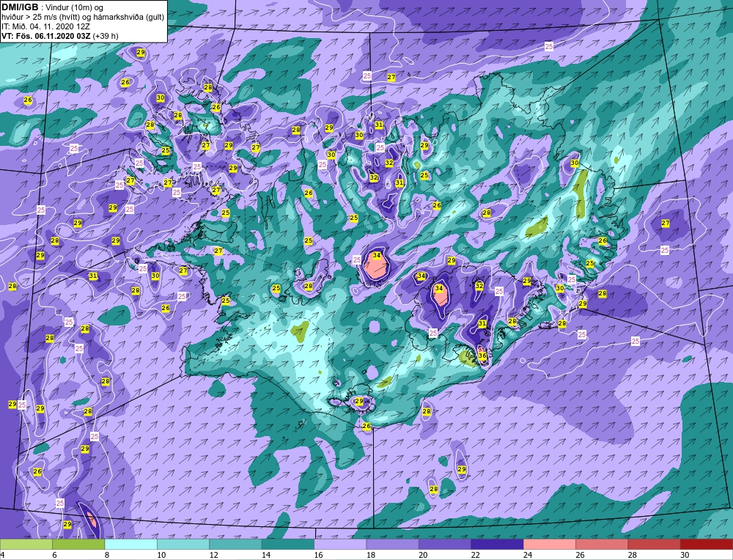The height and width of the screenshot is (560, 733).
Task: Pick the 12–14 m/s teal legend swatch
Action: (235, 544)
